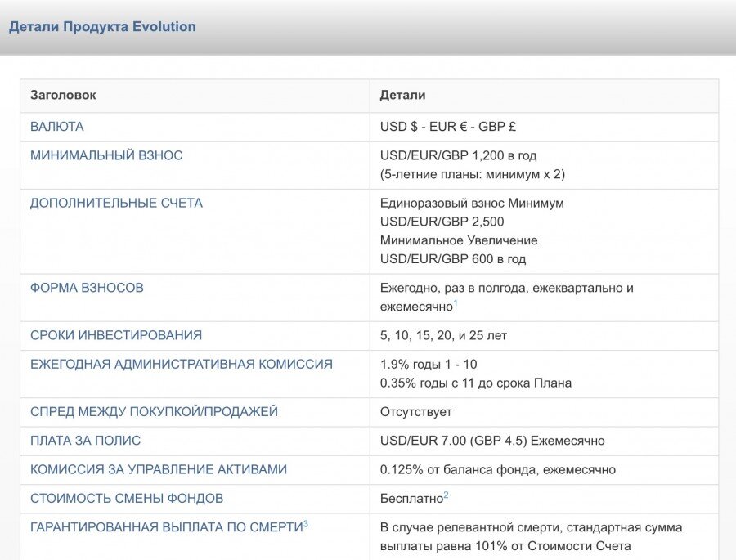Click '0.125% от баланса фонда, ежемесячно' cell

coord(498,470)
